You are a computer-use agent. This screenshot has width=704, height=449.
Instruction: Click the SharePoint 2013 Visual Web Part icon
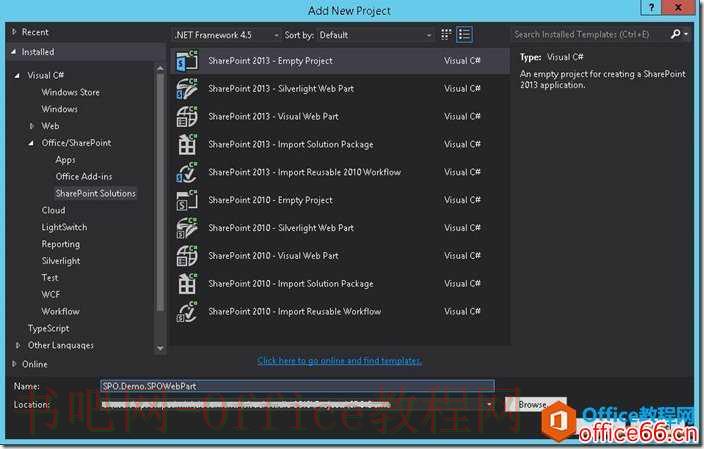click(187, 116)
